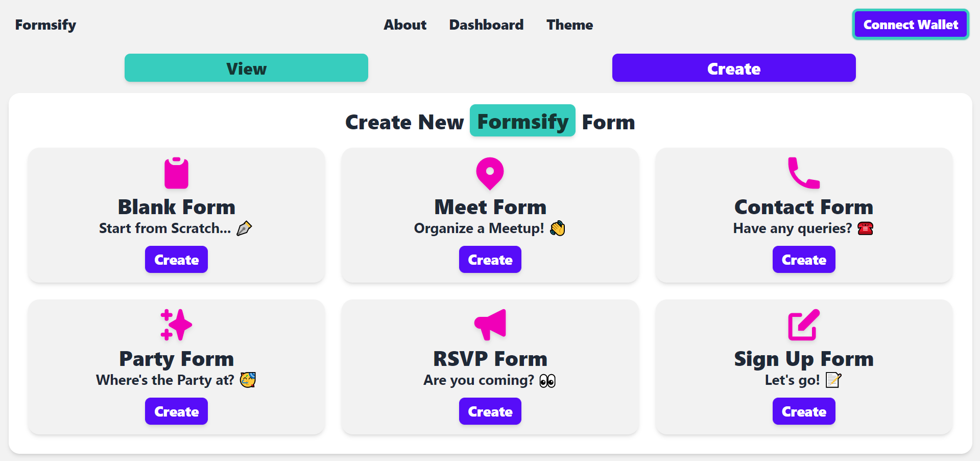Screen dimensions: 980x461
Task: Switch to the large purple Create tab
Action: 734,68
